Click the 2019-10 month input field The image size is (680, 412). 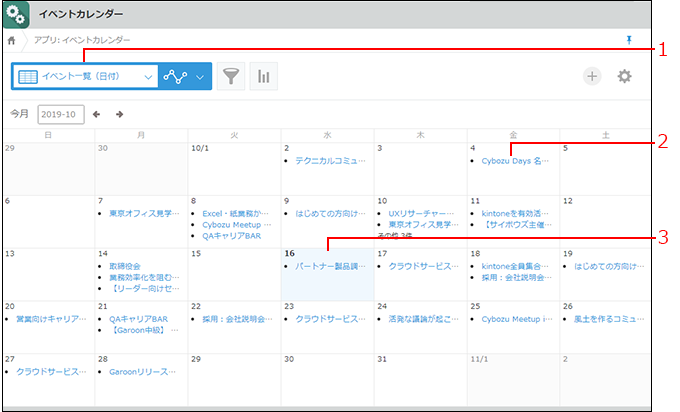pos(61,114)
